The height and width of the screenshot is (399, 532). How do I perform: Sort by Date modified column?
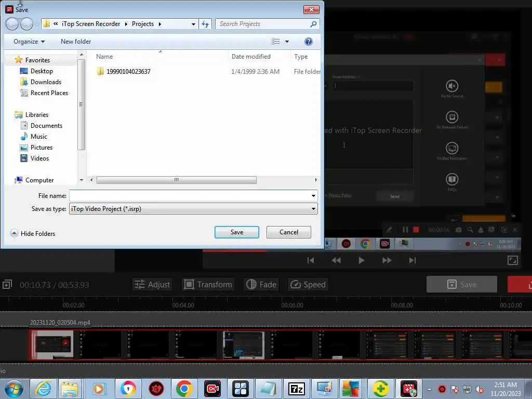point(251,57)
